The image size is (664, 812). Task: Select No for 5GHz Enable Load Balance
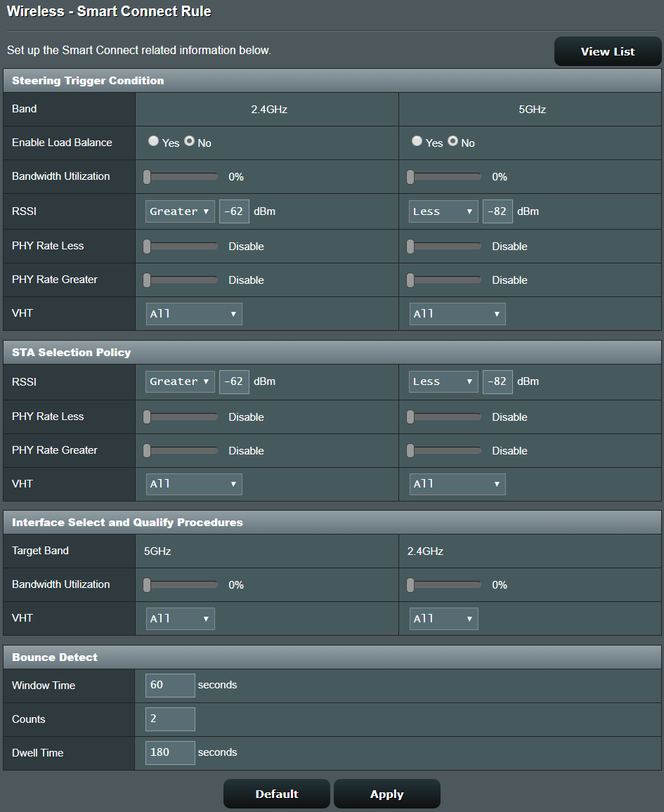pyautogui.click(x=453, y=142)
